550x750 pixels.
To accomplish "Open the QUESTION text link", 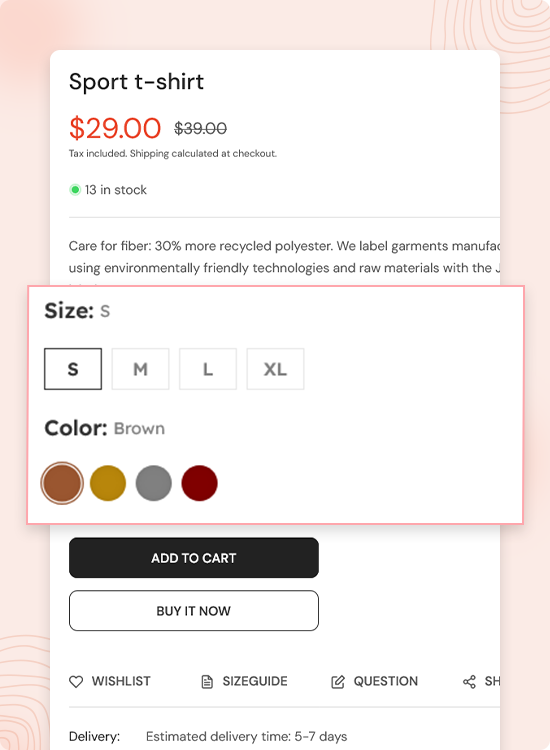I will point(385,681).
